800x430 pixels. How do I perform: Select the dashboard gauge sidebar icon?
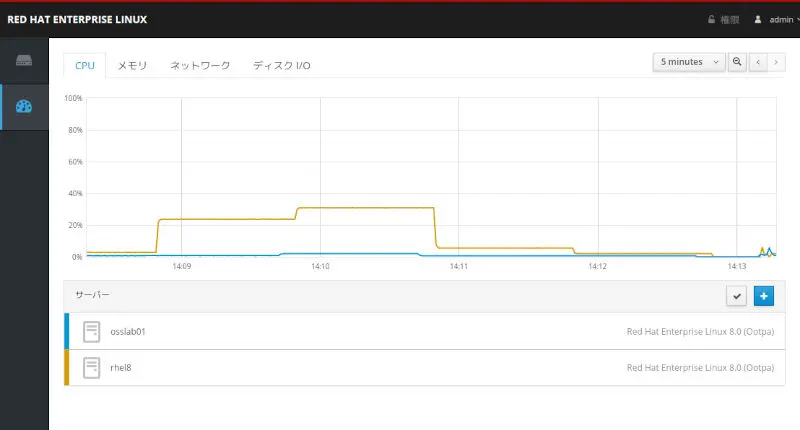click(x=24, y=106)
